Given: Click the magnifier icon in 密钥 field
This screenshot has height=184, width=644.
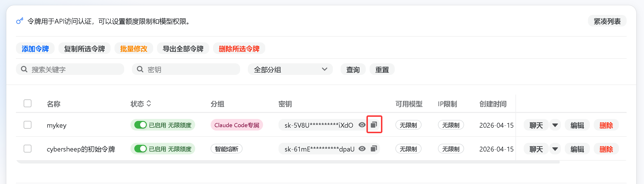Looking at the screenshot, I should pos(140,69).
